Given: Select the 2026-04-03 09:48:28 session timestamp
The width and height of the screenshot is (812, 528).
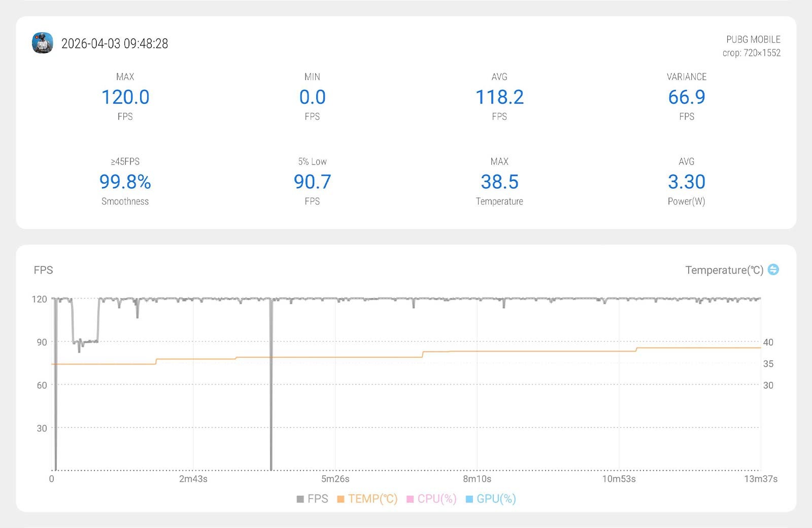Looking at the screenshot, I should point(115,44).
